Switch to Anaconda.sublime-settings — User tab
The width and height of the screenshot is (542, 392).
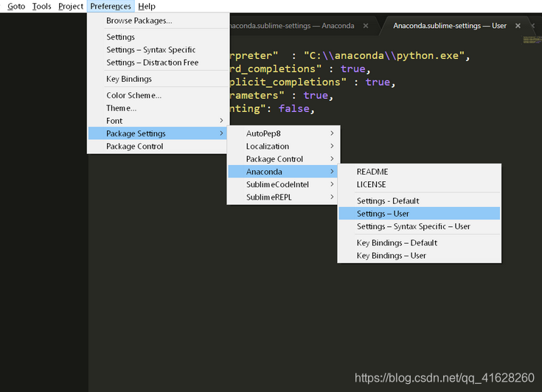450,26
